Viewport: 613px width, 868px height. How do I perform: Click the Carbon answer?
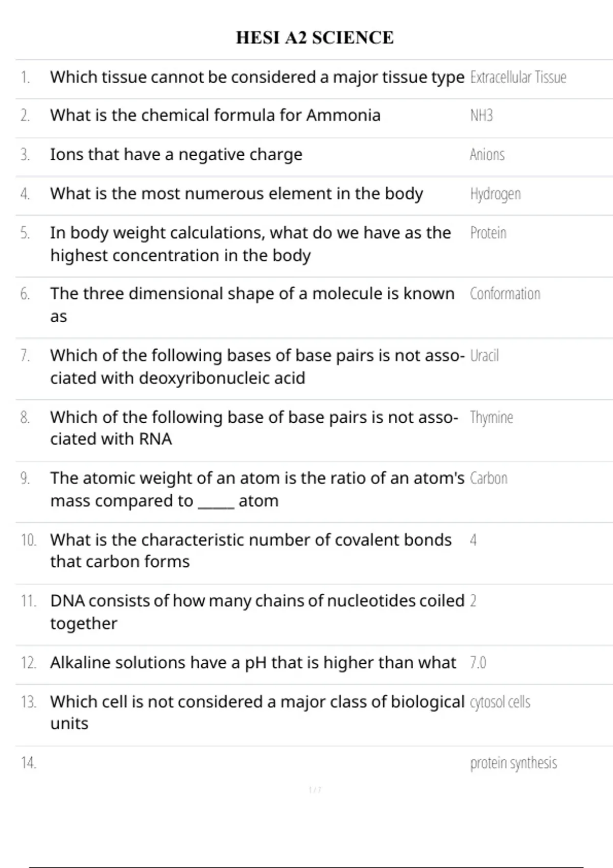[x=488, y=478]
